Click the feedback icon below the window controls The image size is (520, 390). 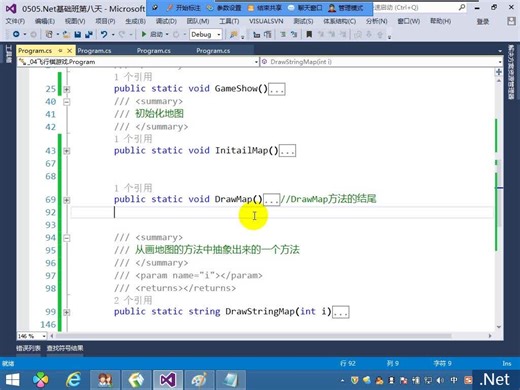tap(511, 22)
